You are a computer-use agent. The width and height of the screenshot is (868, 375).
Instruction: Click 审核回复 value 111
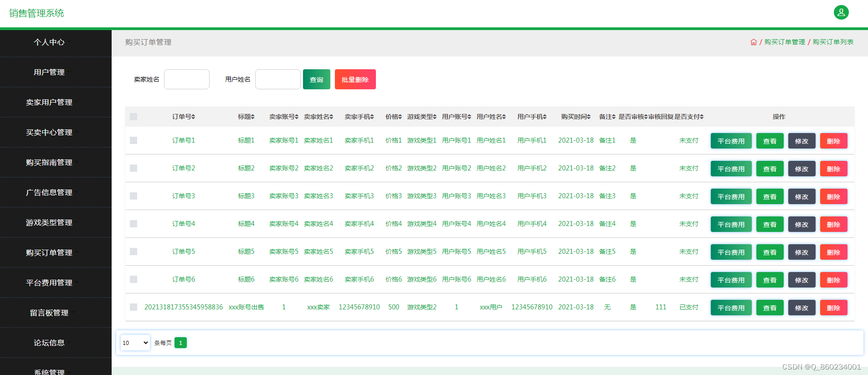pyautogui.click(x=661, y=307)
